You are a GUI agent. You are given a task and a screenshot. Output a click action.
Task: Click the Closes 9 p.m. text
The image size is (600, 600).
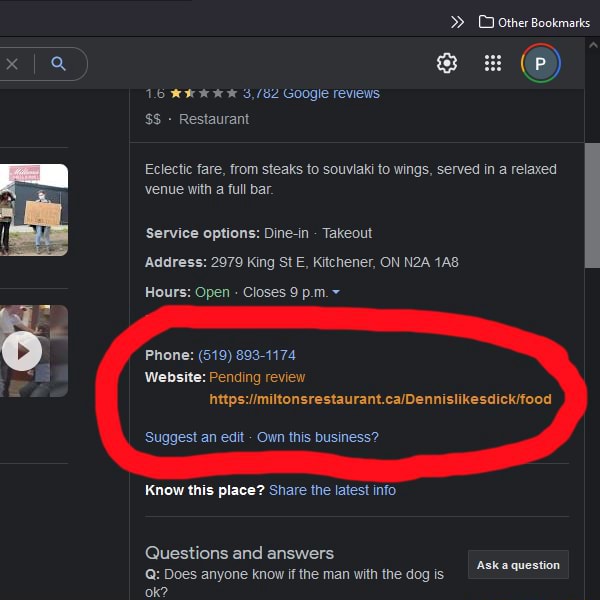tap(285, 292)
